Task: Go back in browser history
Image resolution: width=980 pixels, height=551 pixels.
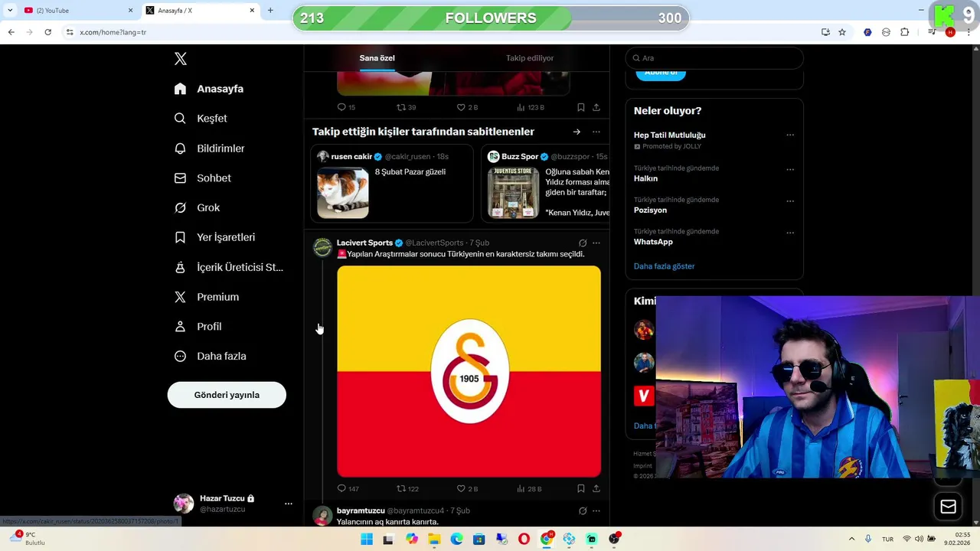Action: coord(11,32)
